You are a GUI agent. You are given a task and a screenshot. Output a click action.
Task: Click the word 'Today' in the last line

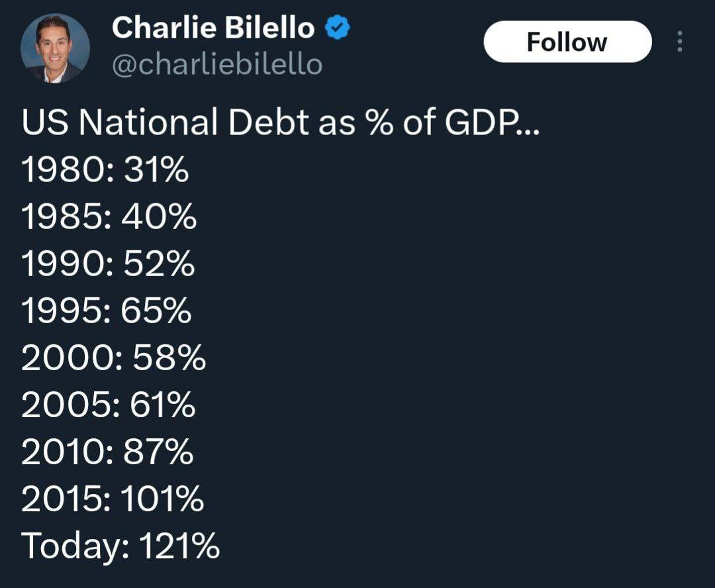(x=73, y=546)
